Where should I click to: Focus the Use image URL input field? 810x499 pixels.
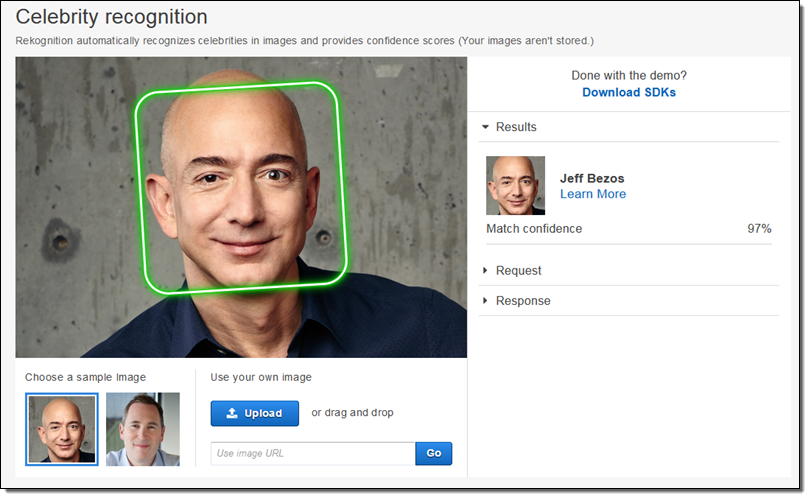click(x=313, y=453)
